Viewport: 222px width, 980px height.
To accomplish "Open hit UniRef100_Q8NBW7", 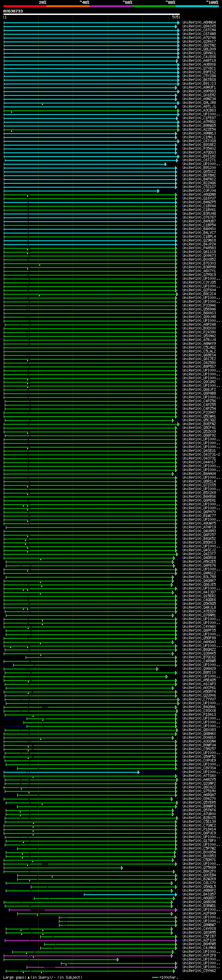I will pos(199,925).
